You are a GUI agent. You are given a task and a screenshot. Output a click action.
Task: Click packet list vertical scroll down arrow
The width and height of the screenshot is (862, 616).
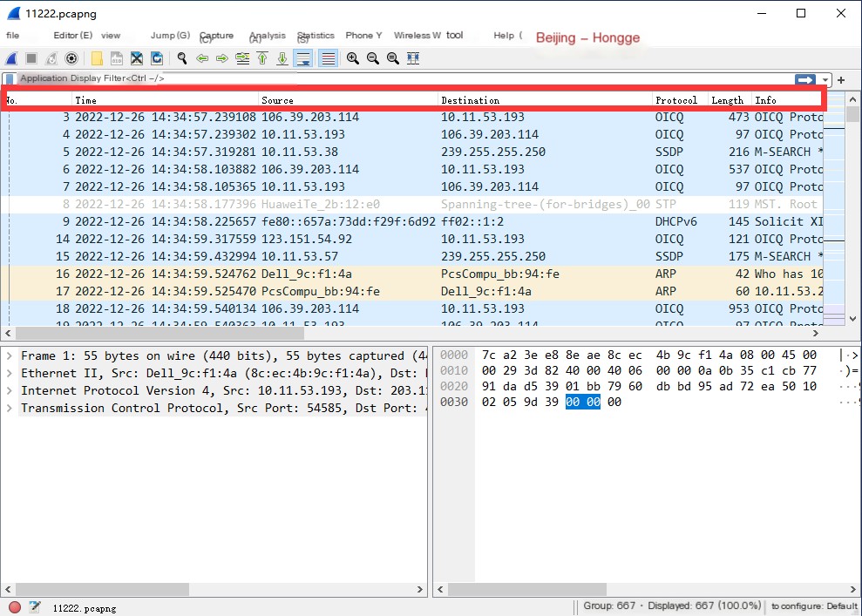(x=852, y=319)
